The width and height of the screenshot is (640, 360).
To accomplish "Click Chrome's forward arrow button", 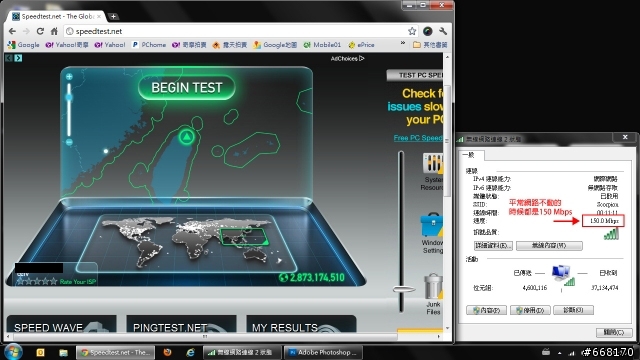I will coord(26,31).
